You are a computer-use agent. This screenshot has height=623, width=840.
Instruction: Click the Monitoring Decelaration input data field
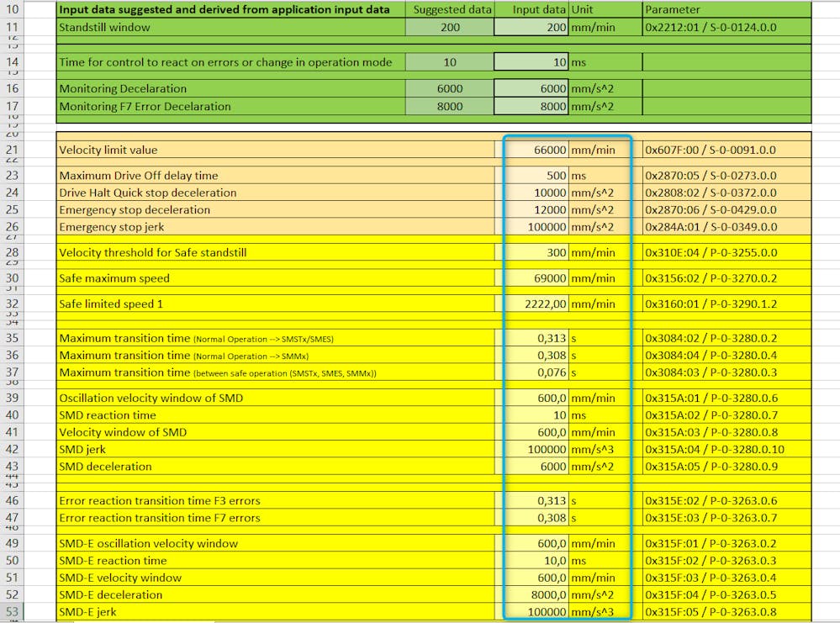pos(531,88)
